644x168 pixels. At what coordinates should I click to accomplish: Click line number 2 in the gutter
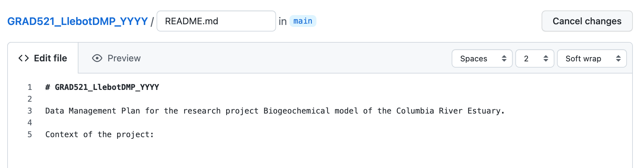point(30,99)
